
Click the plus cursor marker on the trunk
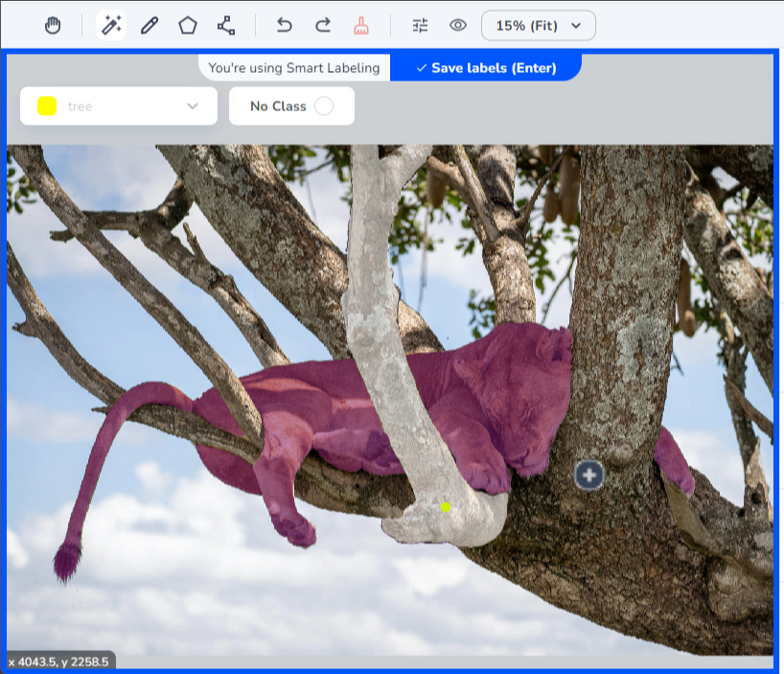[x=589, y=475]
